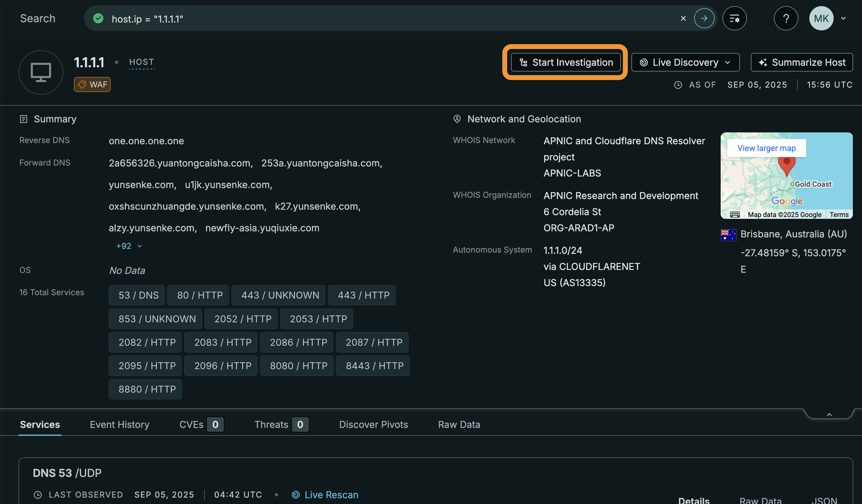Open View larger map link
Viewport: 862px width, 504px height.
click(x=767, y=148)
